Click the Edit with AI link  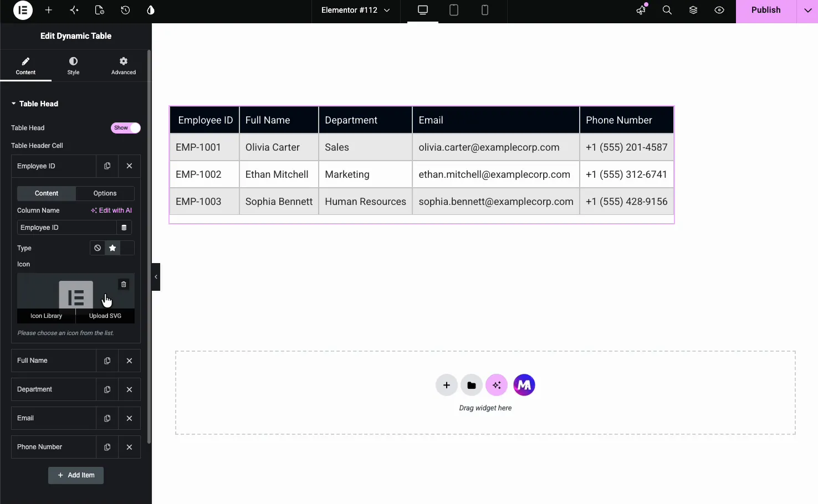pos(111,210)
